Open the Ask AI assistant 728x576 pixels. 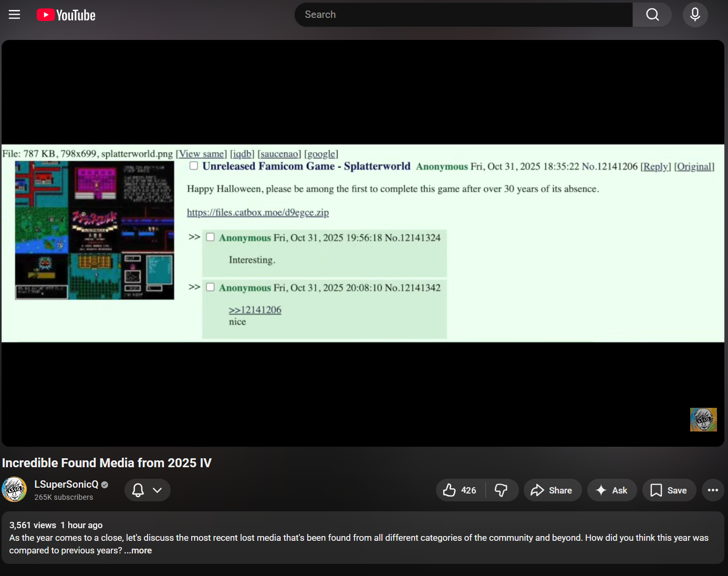click(x=612, y=490)
